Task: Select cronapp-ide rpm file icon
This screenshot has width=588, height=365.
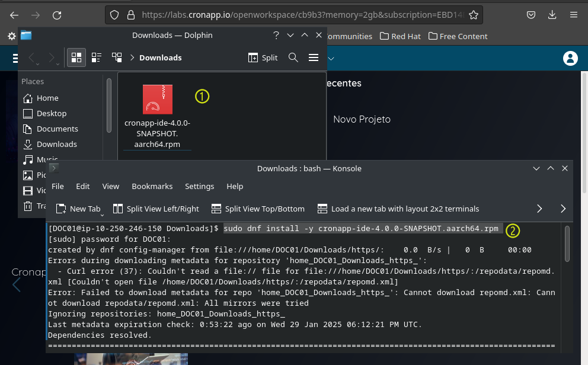Action: click(158, 100)
